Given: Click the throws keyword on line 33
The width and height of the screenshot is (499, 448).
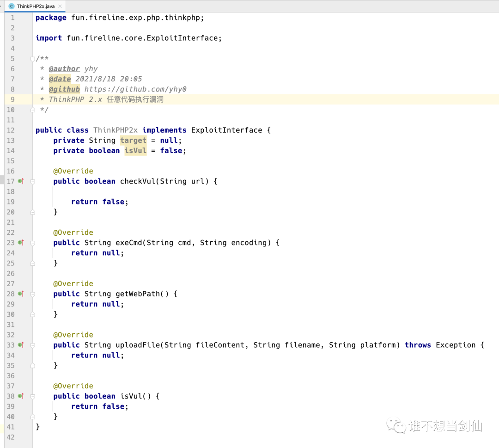Looking at the screenshot, I should point(418,345).
